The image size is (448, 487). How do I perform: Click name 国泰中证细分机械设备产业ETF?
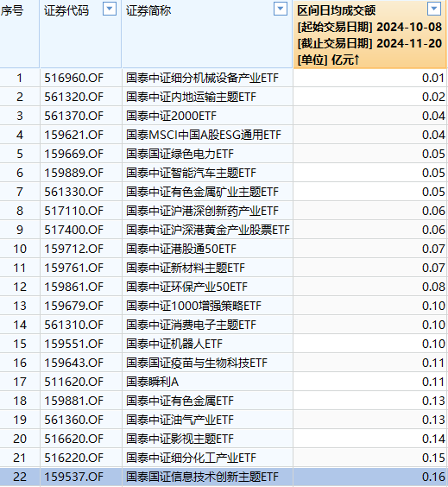(x=203, y=78)
